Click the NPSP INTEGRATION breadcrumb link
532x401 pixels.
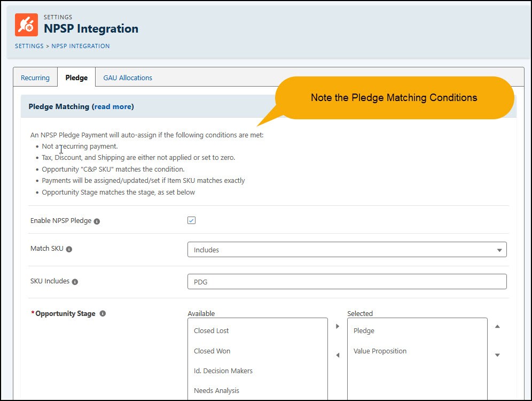(x=81, y=46)
